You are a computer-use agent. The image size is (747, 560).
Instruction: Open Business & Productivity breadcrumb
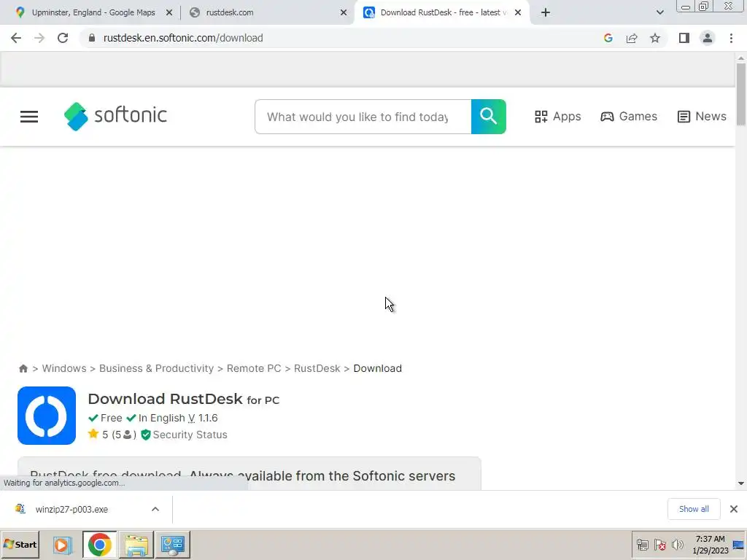tap(156, 368)
